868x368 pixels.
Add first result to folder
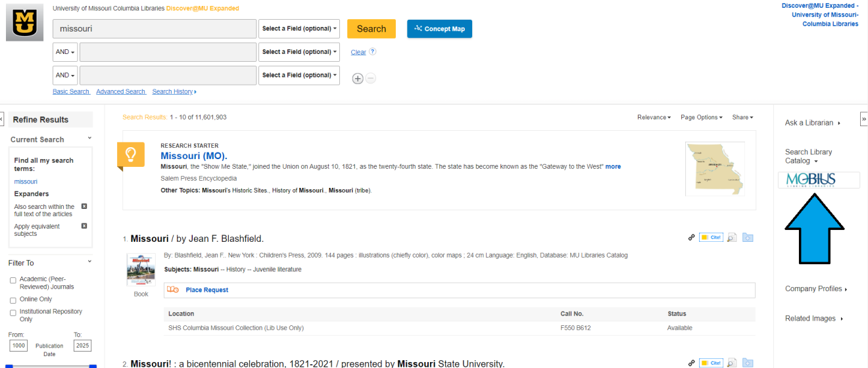click(748, 237)
